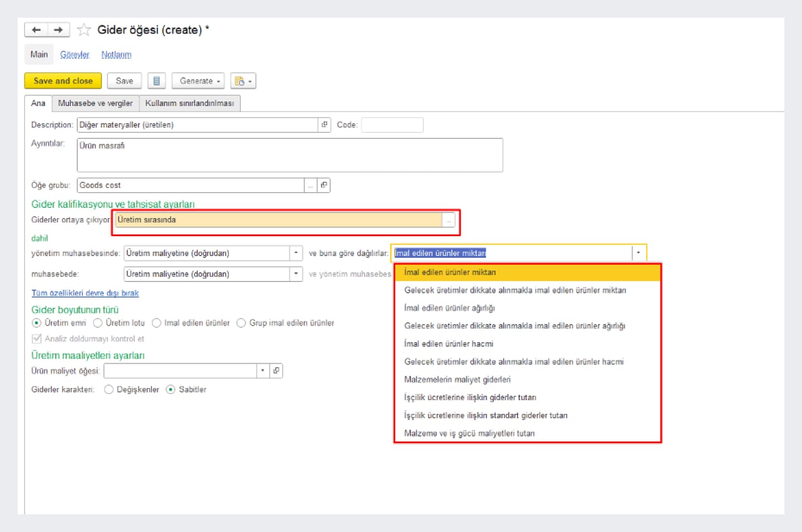Switch to Muhasebe ve vergiler tab
The width and height of the screenshot is (802, 532).
pyautogui.click(x=95, y=103)
